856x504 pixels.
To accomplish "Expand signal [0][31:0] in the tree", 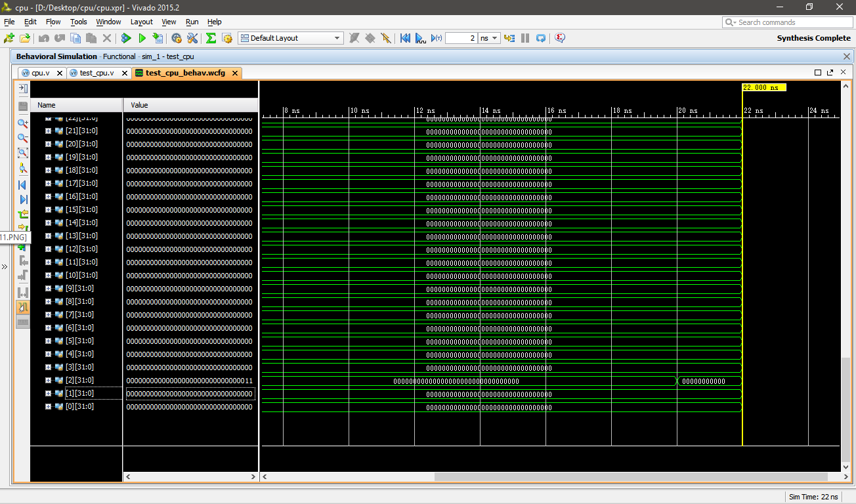I will coord(48,407).
